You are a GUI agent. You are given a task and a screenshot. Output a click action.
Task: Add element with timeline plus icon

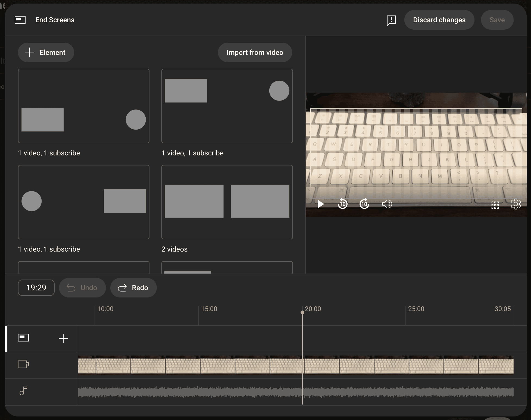pos(63,338)
